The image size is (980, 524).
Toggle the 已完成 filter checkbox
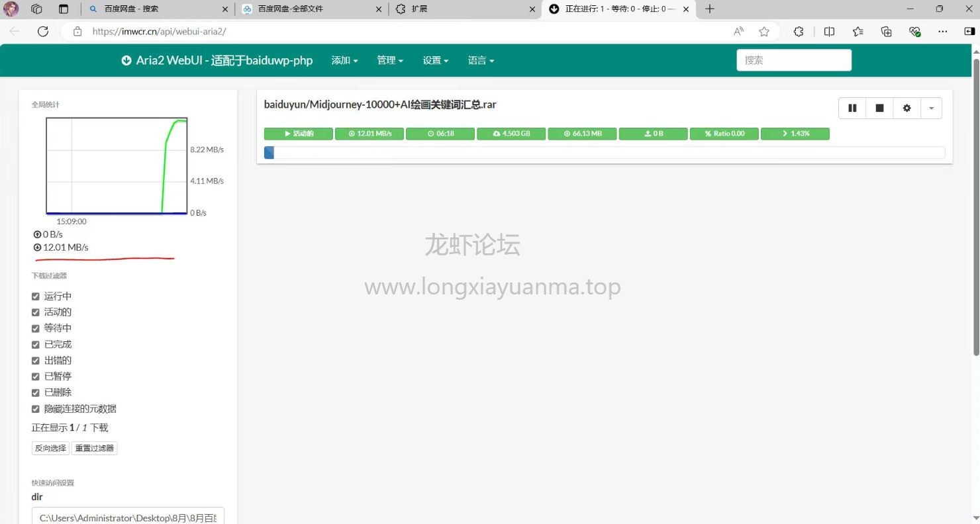(x=36, y=345)
